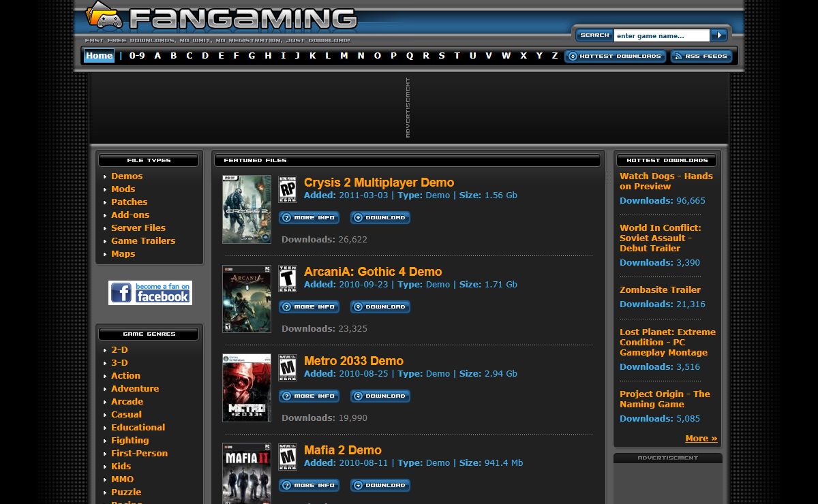This screenshot has width=818, height=504.
Task: Click More Info for Crysis 2 Demo
Action: [309, 218]
